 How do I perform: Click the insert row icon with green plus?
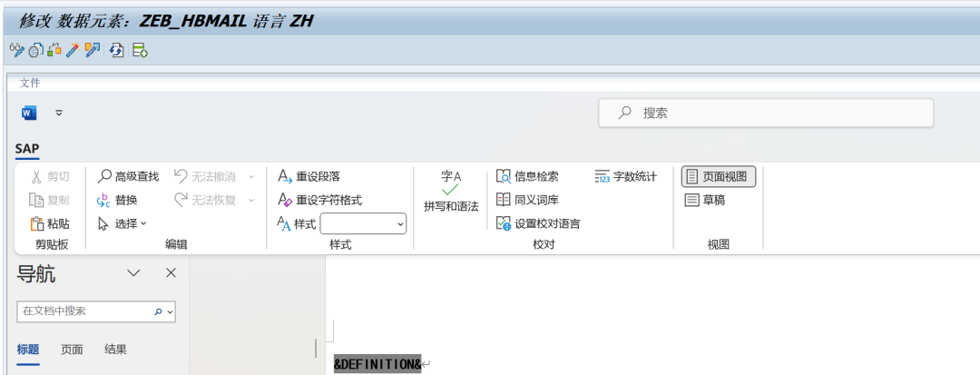point(140,50)
